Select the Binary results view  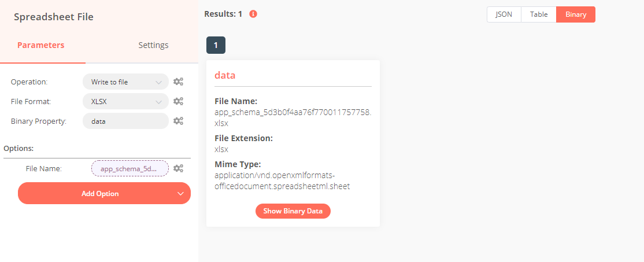[575, 14]
